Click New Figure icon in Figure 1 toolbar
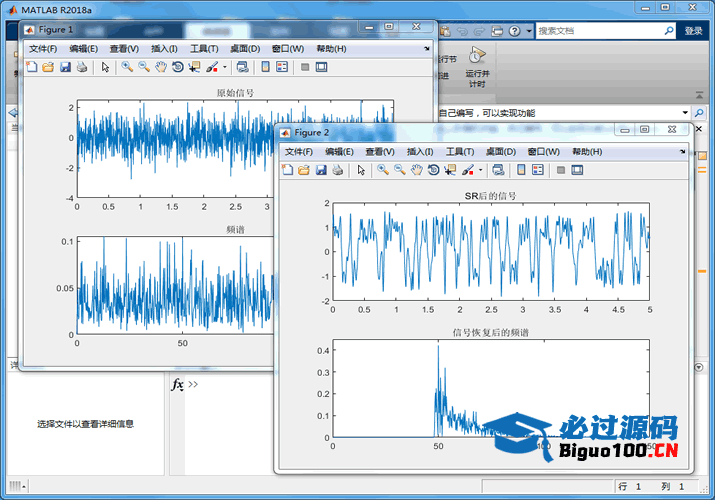This screenshot has width=715, height=500. [x=31, y=67]
